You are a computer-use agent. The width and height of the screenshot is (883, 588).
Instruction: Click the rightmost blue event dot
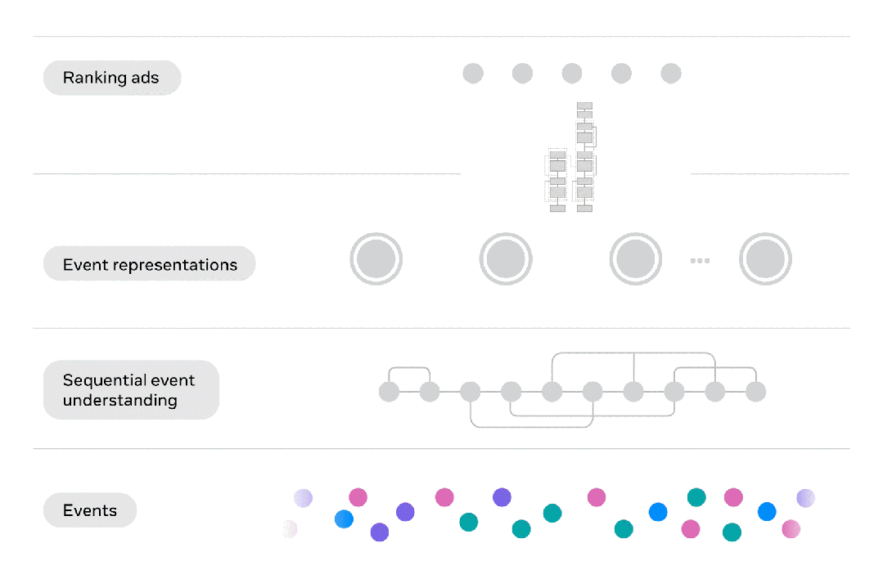point(767,511)
